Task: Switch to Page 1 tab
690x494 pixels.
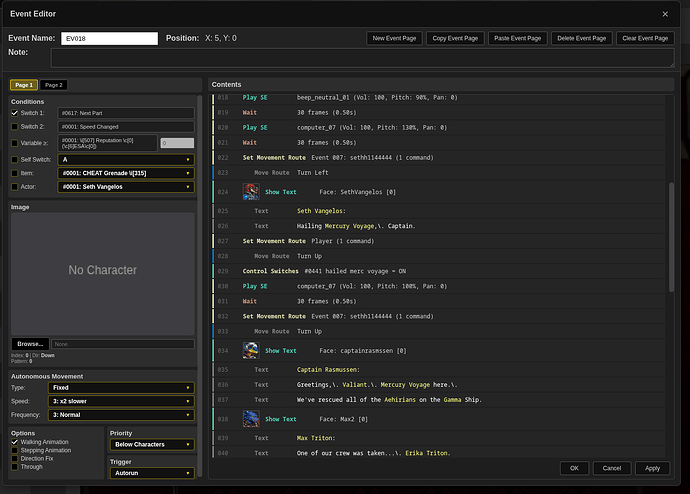Action: pyautogui.click(x=24, y=85)
